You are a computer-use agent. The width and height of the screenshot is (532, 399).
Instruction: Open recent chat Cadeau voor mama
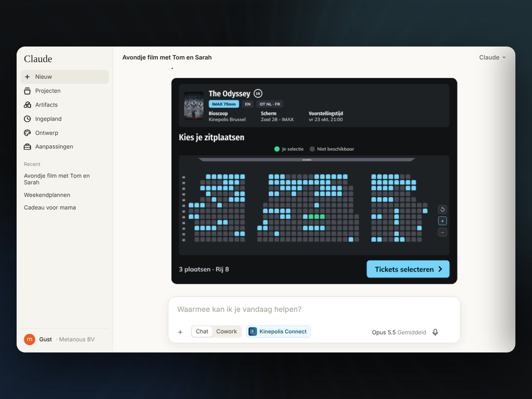50,207
